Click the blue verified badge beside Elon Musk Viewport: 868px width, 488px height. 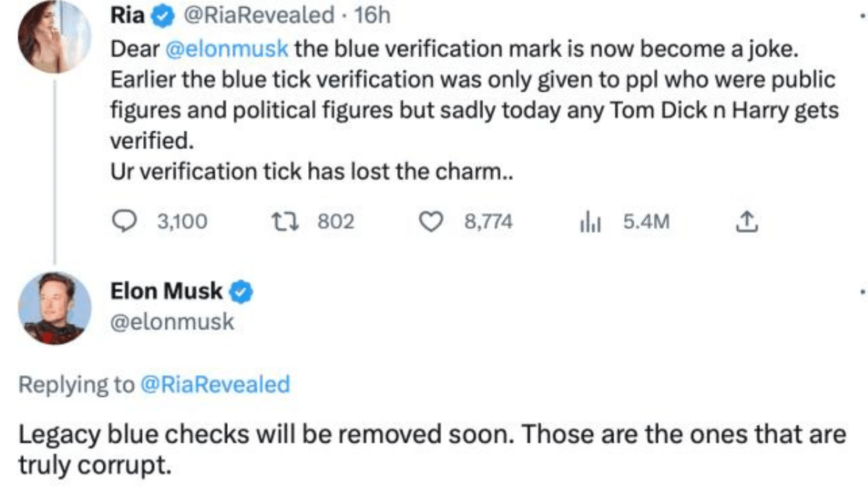(240, 292)
